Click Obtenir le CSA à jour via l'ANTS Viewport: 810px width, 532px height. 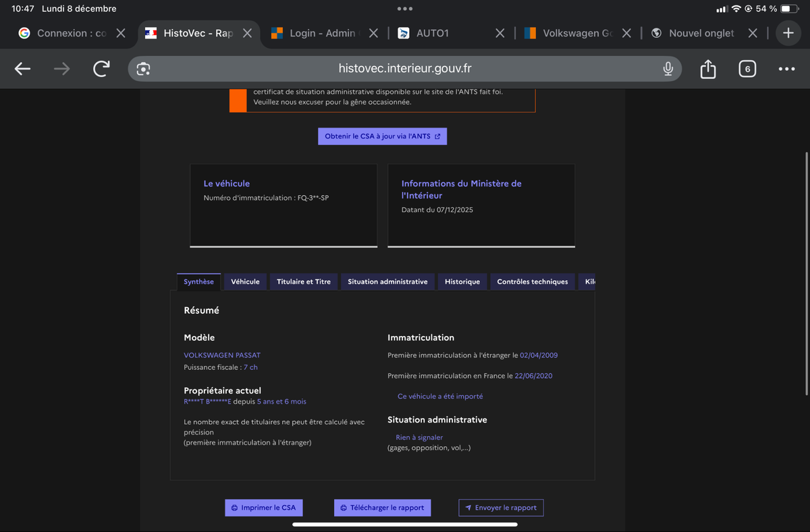pyautogui.click(x=382, y=136)
